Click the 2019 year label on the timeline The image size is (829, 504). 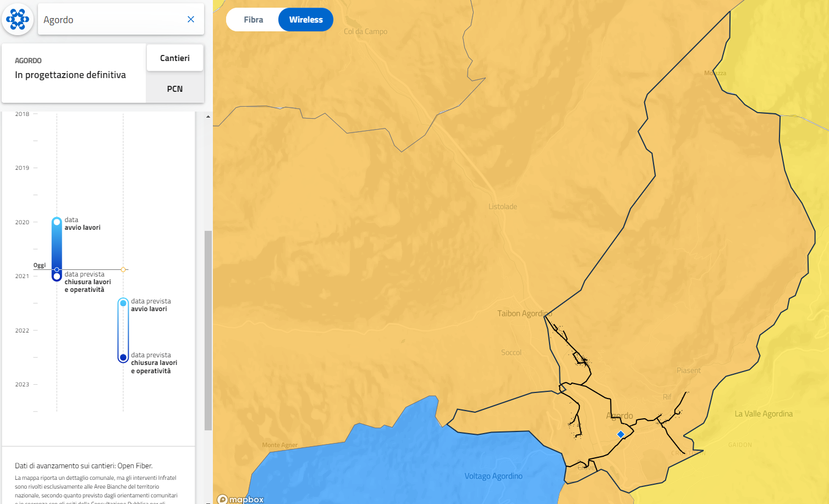22,168
